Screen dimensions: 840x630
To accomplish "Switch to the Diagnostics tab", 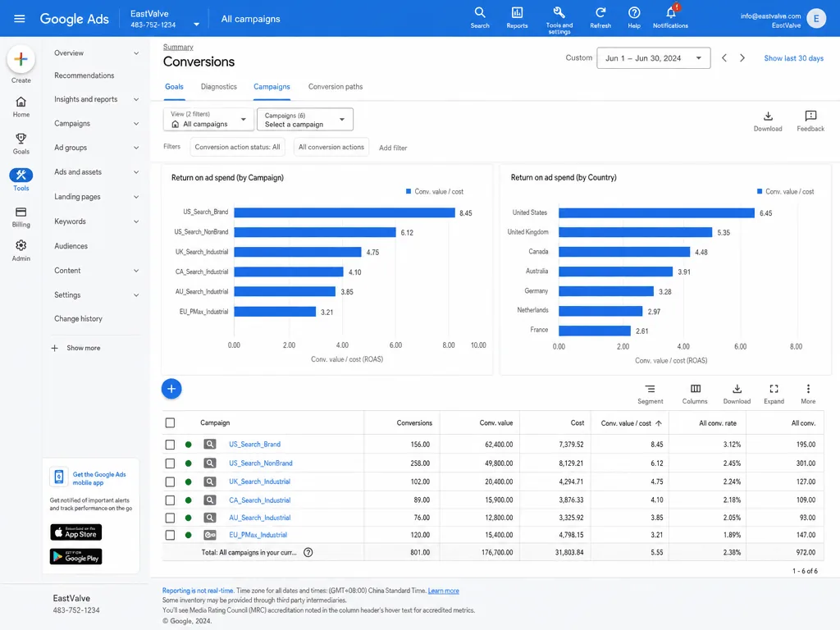I will (218, 87).
